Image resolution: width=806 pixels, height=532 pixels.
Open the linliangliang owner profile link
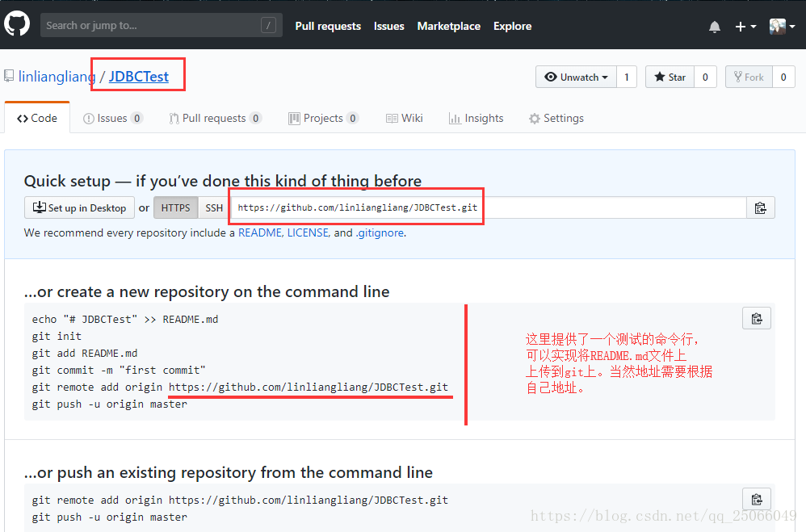click(x=57, y=77)
